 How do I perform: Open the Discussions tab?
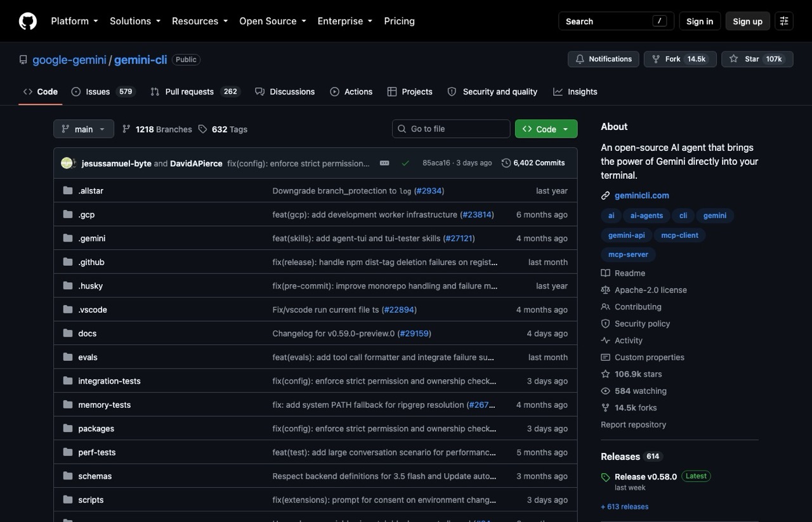[285, 92]
